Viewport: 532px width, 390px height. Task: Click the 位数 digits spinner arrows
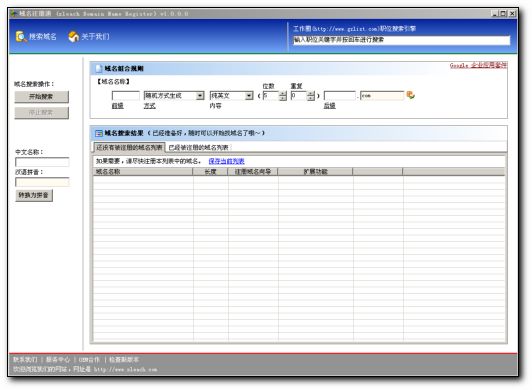[x=283, y=96]
